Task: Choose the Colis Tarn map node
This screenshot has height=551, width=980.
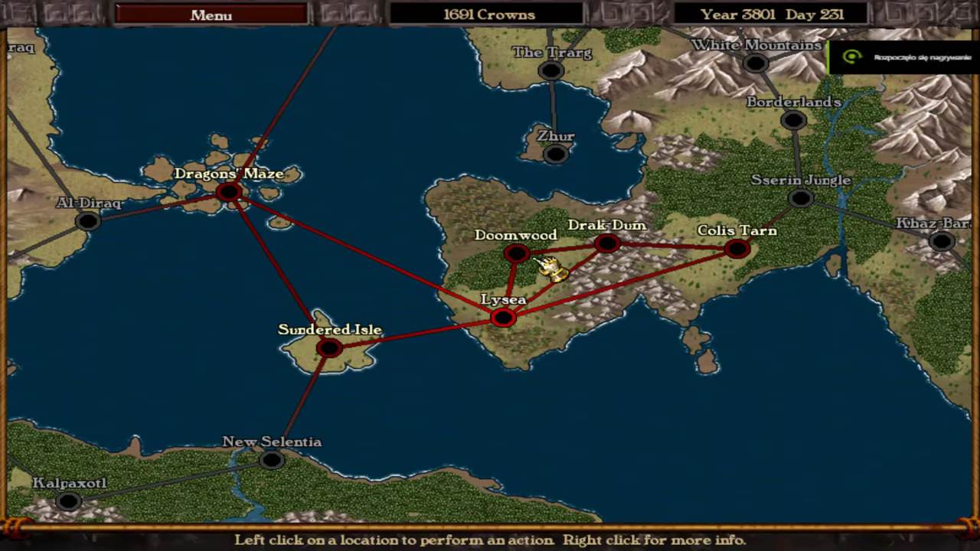Action: 737,249
